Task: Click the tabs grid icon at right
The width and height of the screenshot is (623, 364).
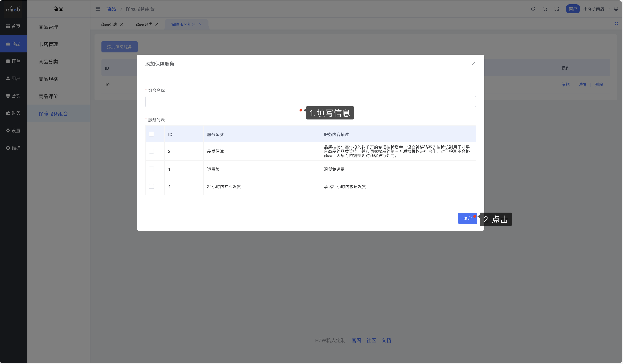Action: (x=616, y=23)
